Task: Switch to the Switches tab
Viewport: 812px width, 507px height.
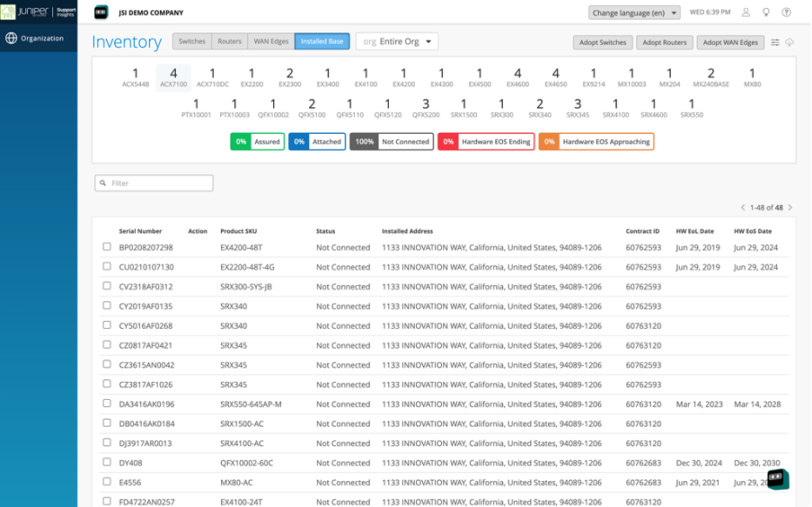Action: (191, 41)
